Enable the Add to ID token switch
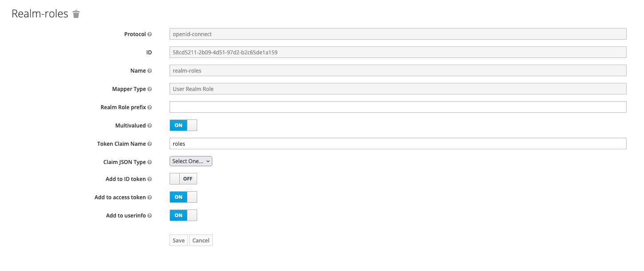This screenshot has width=644, height=271. (x=183, y=179)
